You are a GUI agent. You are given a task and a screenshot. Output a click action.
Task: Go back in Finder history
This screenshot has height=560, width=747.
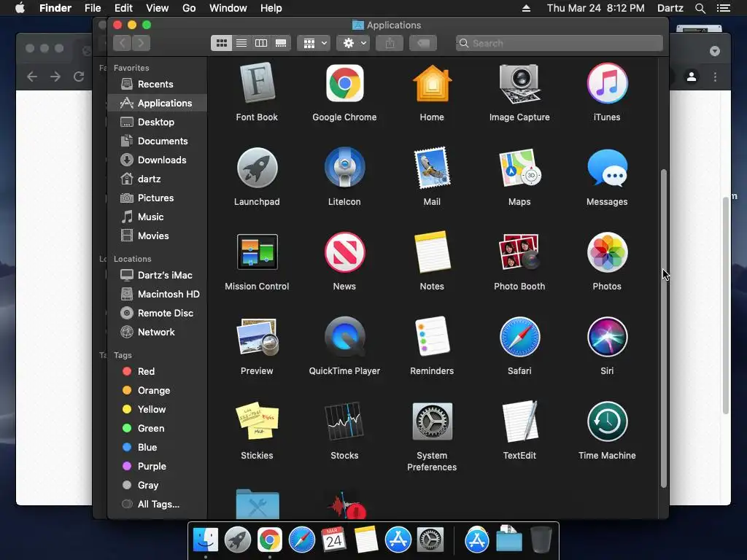pyautogui.click(x=123, y=43)
